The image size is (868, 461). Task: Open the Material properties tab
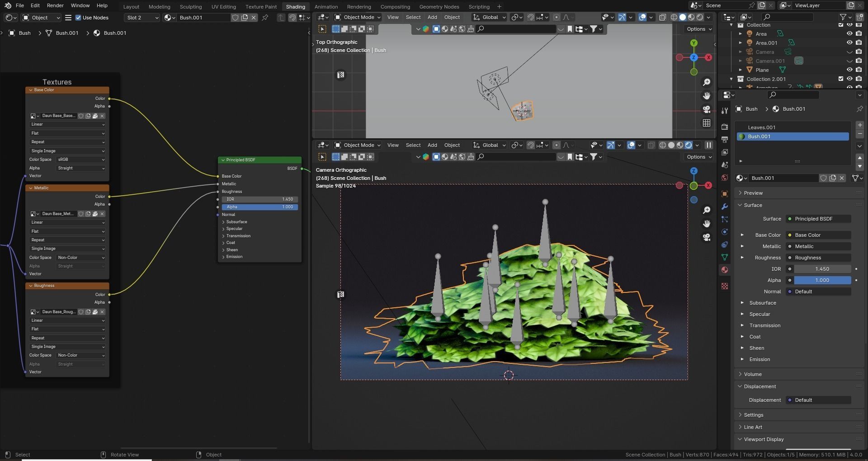725,270
